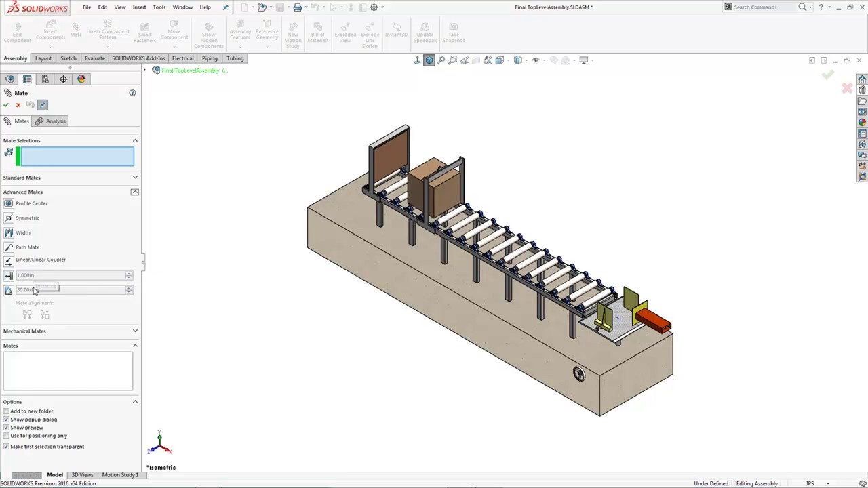Open Appearances task pane tab
This screenshot has height=488, width=868.
point(862,123)
